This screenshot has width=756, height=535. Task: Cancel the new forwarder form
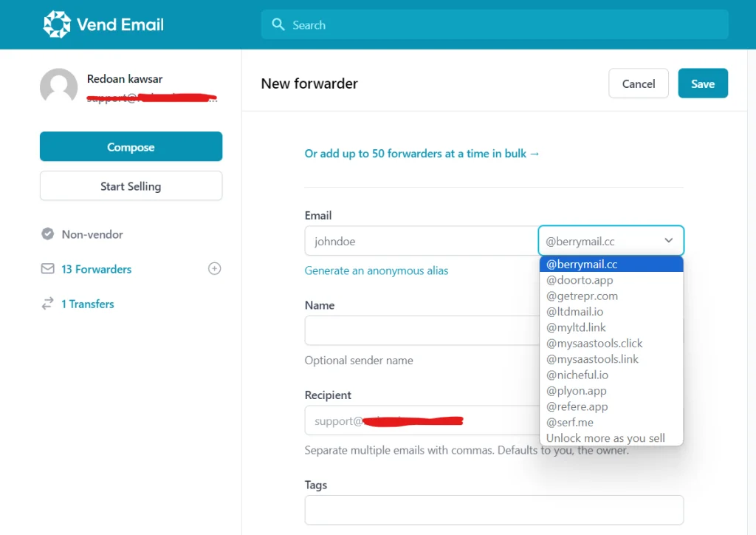pos(638,84)
